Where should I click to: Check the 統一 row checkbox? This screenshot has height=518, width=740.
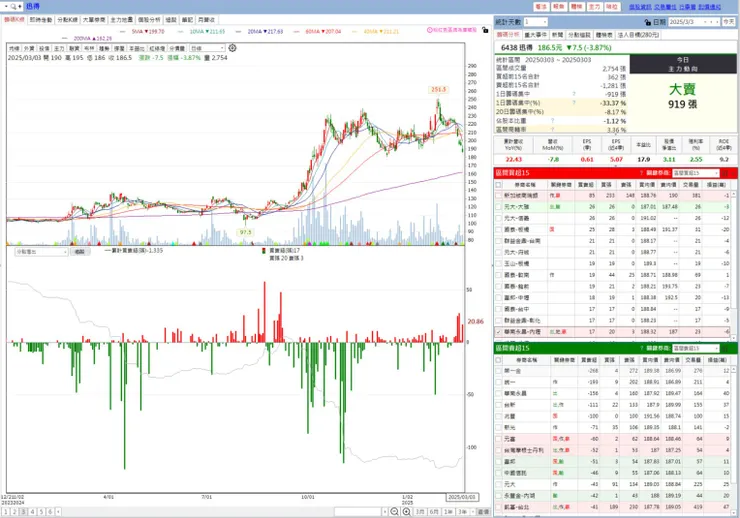coord(498,382)
